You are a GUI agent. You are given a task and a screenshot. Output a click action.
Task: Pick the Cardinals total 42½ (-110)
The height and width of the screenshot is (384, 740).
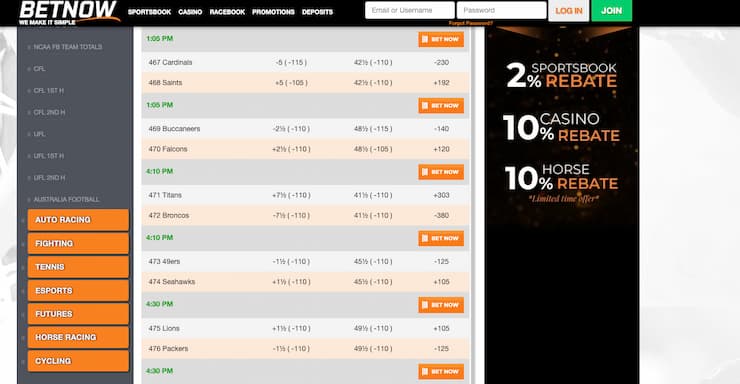[x=373, y=62]
